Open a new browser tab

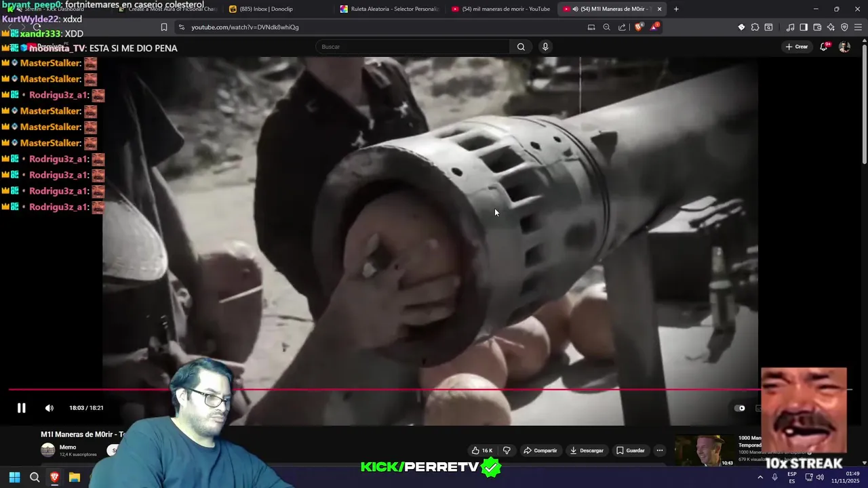[676, 9]
